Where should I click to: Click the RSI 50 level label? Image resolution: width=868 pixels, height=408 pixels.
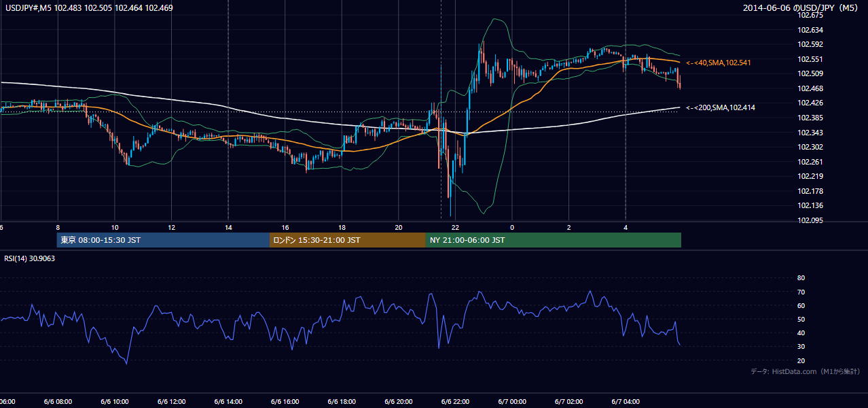coord(801,319)
